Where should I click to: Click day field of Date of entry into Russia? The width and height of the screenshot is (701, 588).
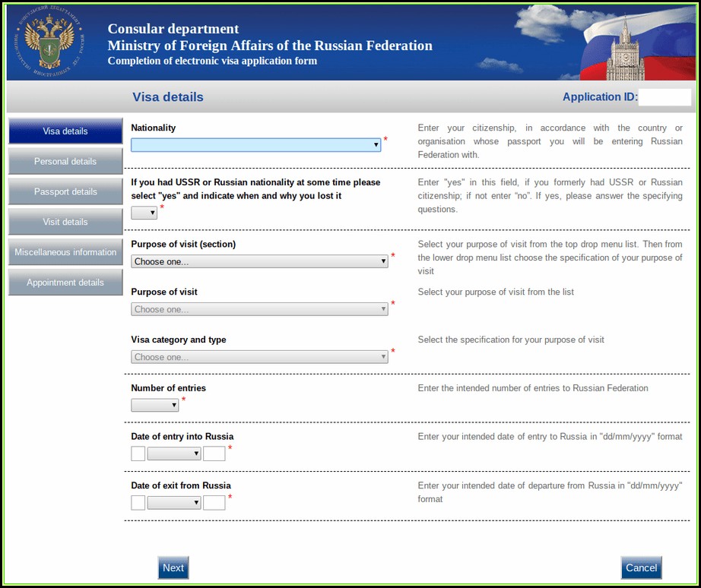pos(138,454)
